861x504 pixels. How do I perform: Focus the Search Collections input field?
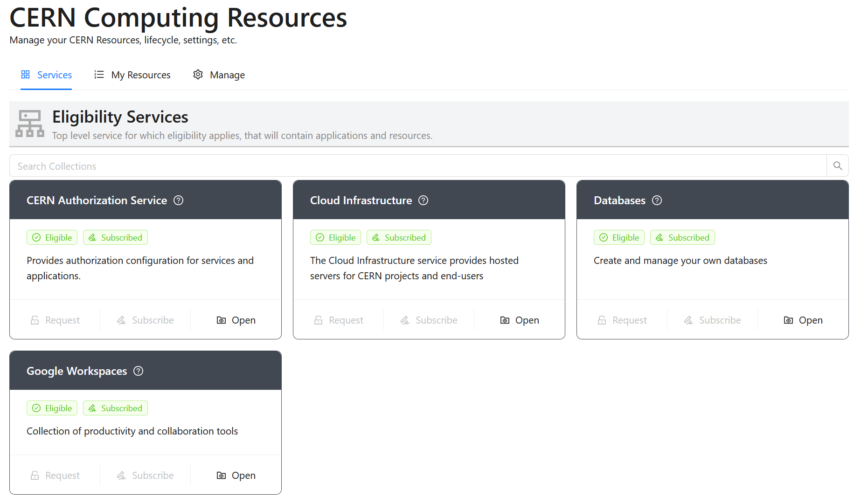(417, 166)
